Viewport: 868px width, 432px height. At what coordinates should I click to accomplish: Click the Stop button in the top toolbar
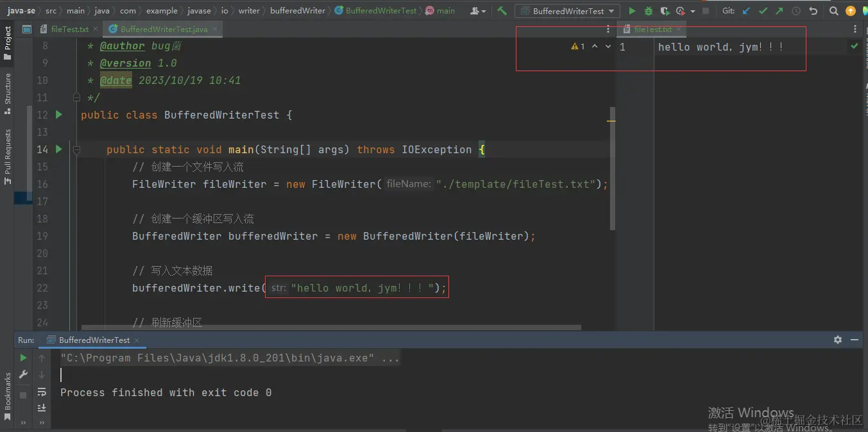pyautogui.click(x=706, y=11)
